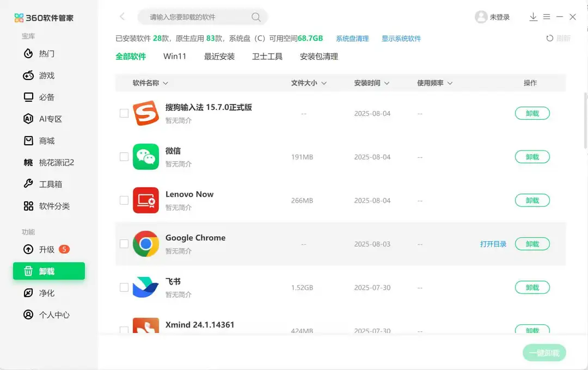Open the AI专区 hexagon icon

click(28, 119)
